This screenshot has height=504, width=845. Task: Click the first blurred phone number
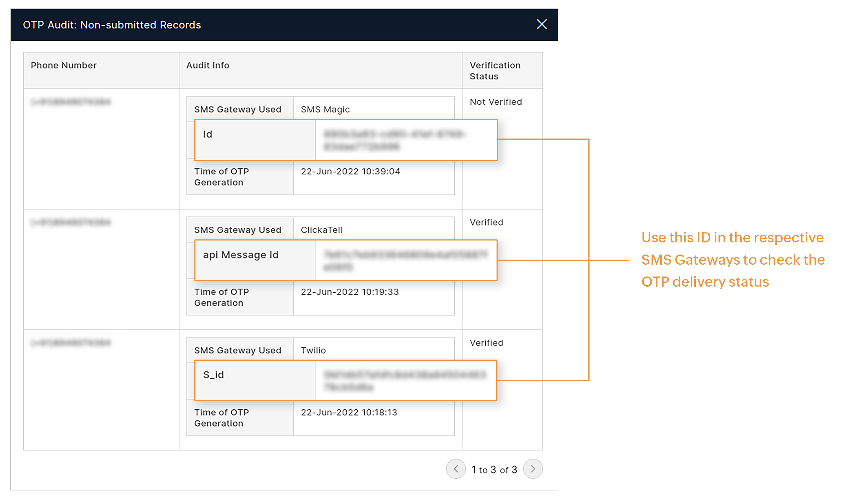[71, 102]
